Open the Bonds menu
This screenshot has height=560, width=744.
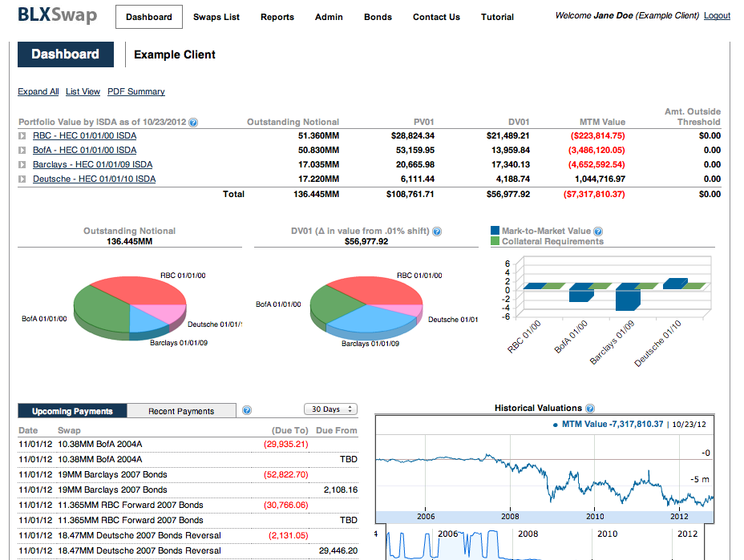click(x=378, y=17)
